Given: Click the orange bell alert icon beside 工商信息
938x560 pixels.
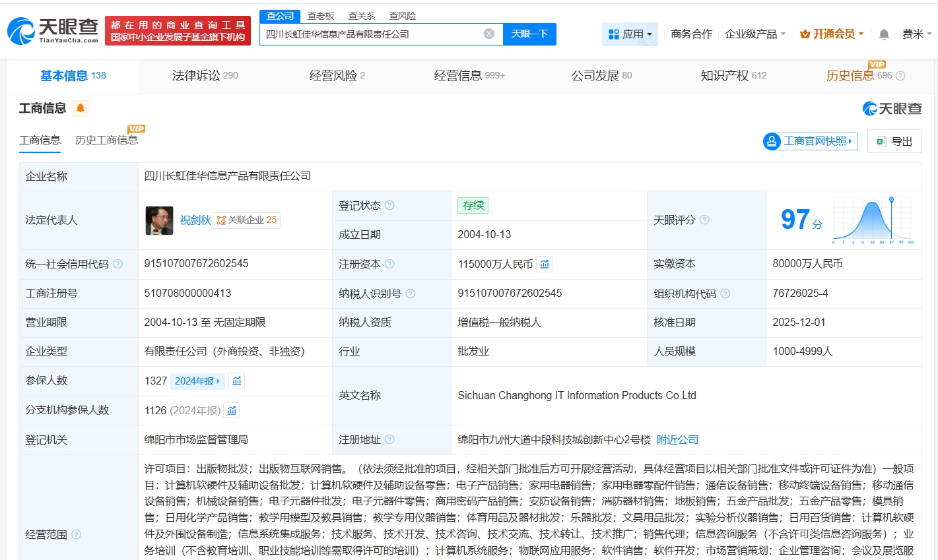Looking at the screenshot, I should [x=81, y=108].
